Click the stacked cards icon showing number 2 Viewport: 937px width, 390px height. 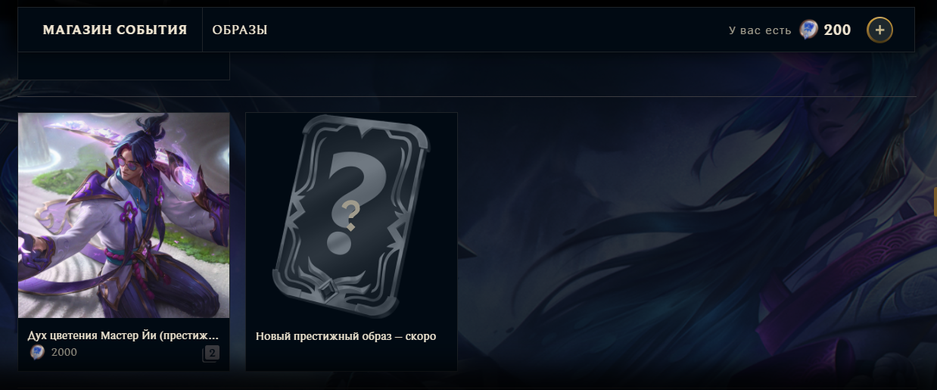pyautogui.click(x=210, y=354)
